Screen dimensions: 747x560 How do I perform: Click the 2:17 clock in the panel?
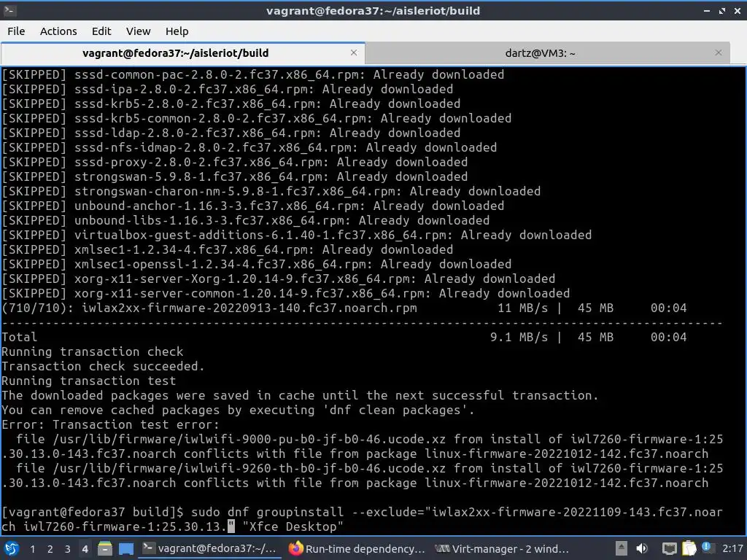point(732,548)
